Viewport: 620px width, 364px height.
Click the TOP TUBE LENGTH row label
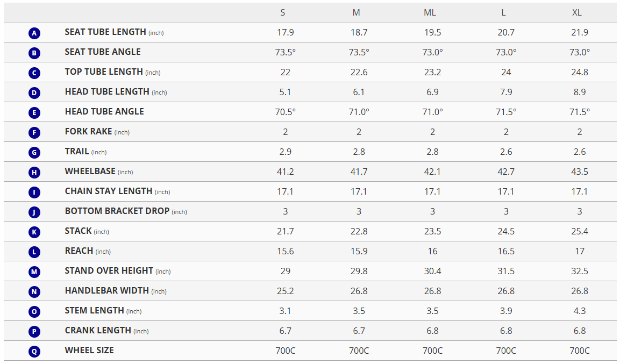[104, 72]
